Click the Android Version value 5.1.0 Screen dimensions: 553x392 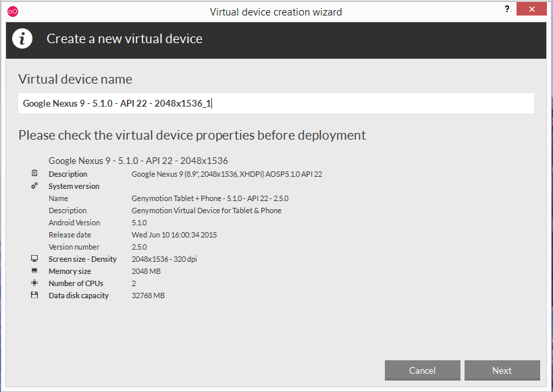click(x=139, y=223)
